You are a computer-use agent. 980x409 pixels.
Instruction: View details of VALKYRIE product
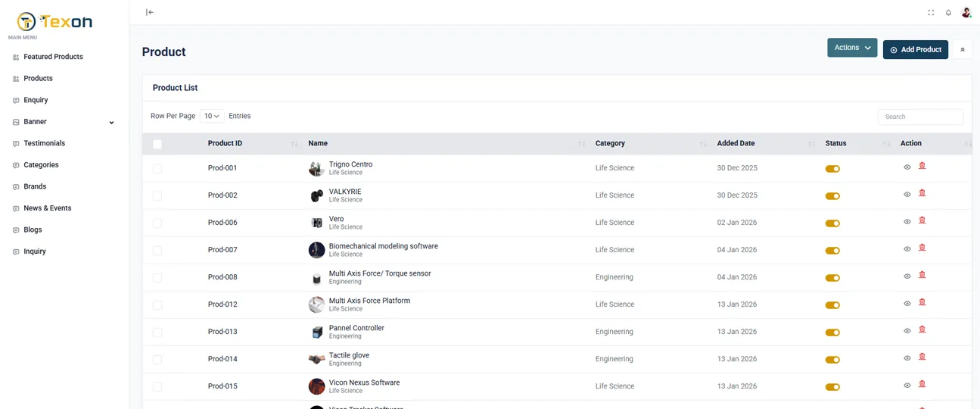(x=907, y=195)
